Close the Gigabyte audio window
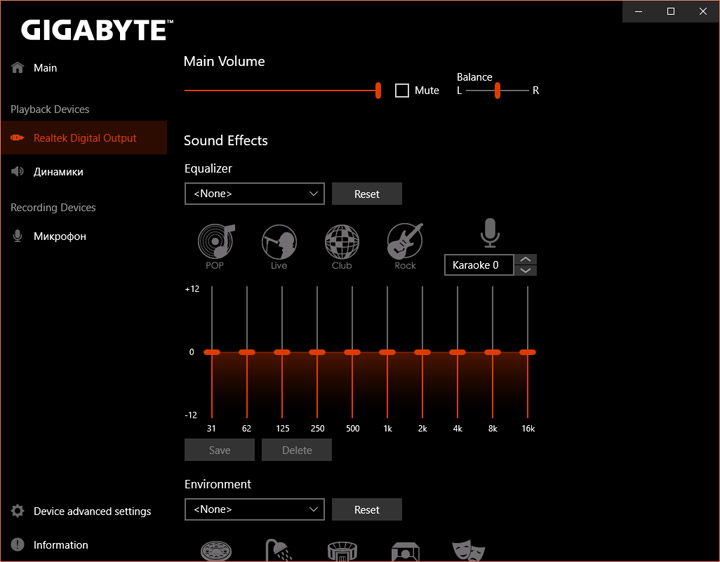The height and width of the screenshot is (562, 720). [703, 11]
